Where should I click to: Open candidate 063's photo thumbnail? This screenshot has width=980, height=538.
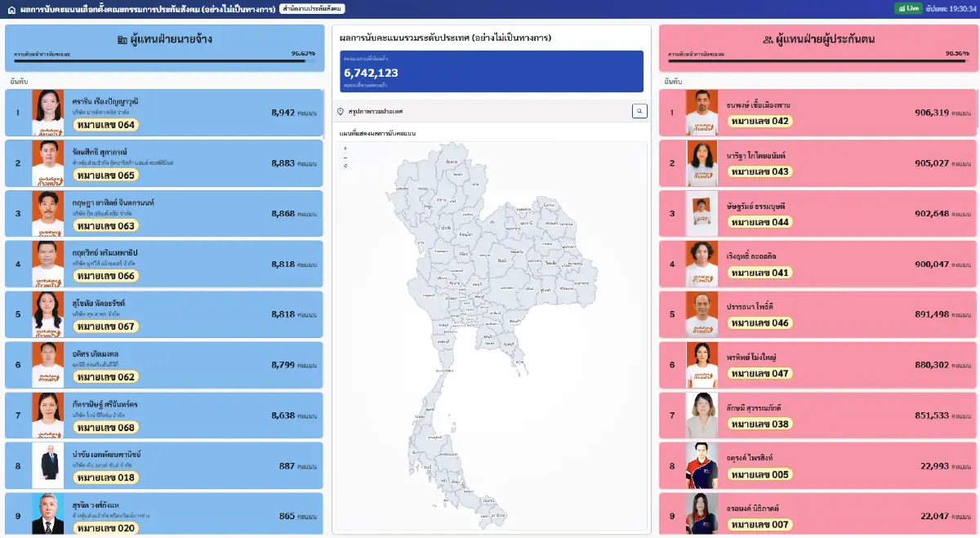click(47, 213)
